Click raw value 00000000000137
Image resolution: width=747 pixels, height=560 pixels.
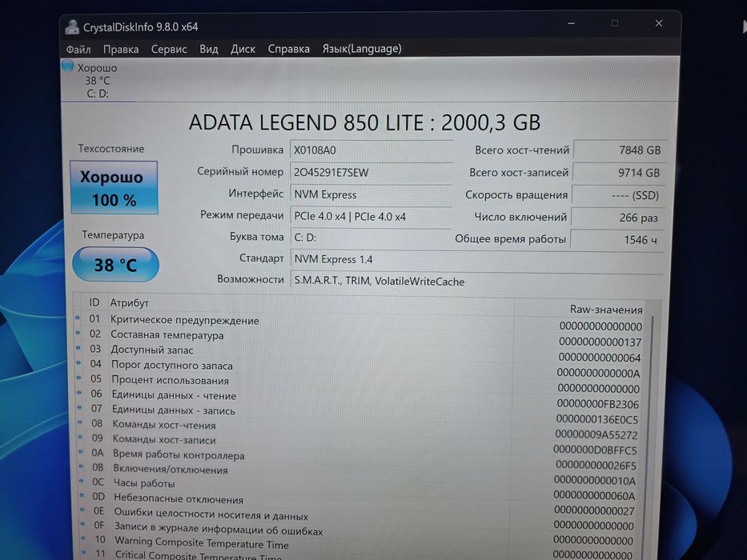click(x=600, y=342)
